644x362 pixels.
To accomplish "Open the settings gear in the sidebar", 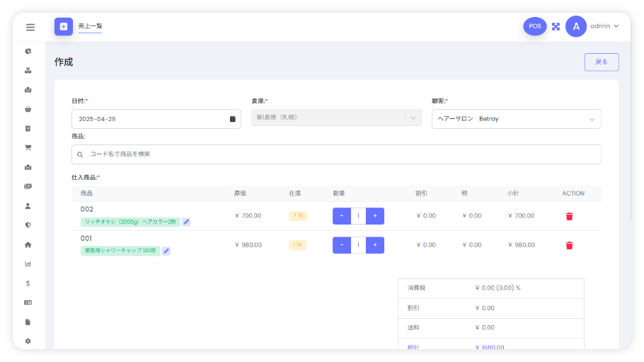I will coord(28,341).
